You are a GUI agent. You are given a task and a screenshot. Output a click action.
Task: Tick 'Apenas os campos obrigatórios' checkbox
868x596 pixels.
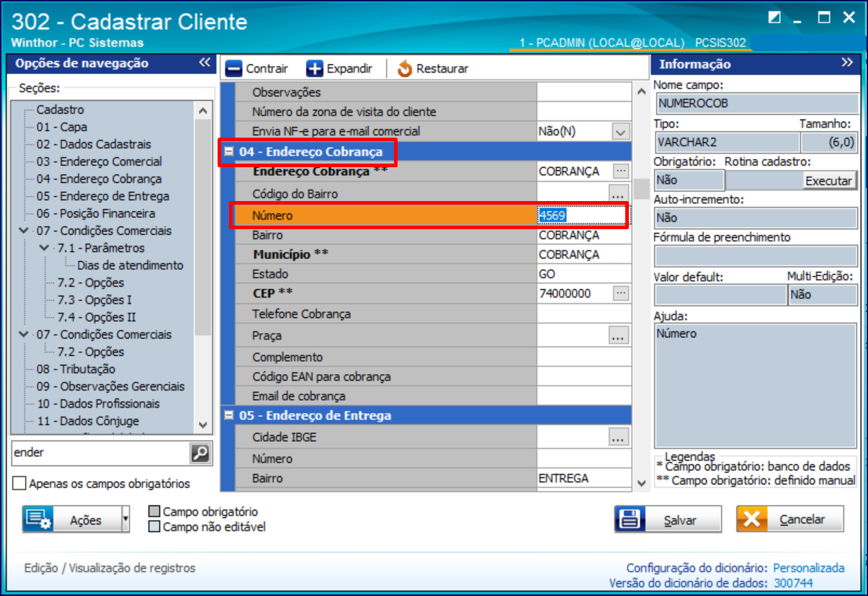click(19, 484)
